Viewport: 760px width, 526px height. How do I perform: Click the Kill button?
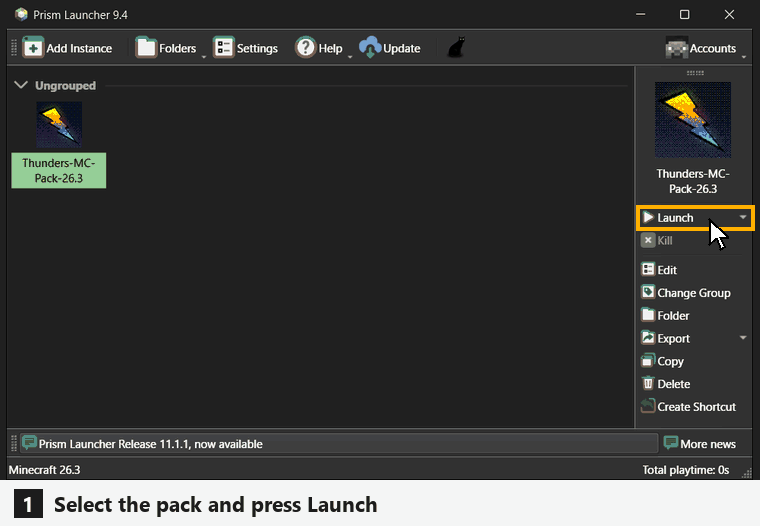[657, 240]
